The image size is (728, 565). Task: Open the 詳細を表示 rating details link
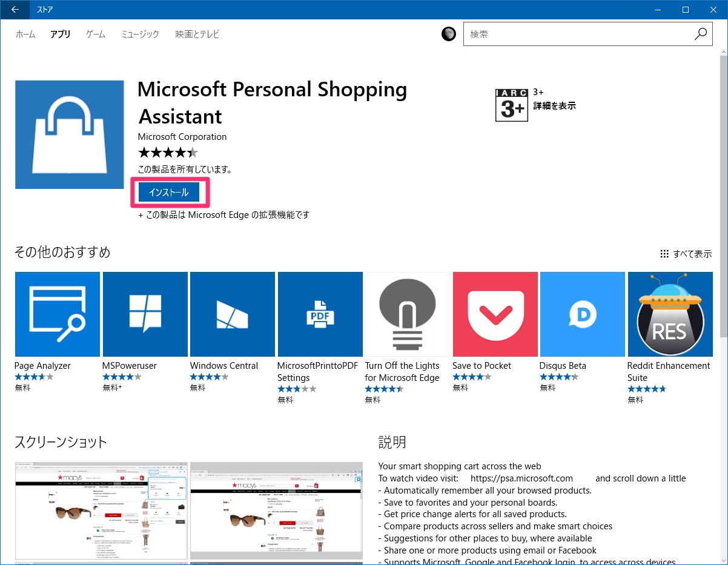554,106
